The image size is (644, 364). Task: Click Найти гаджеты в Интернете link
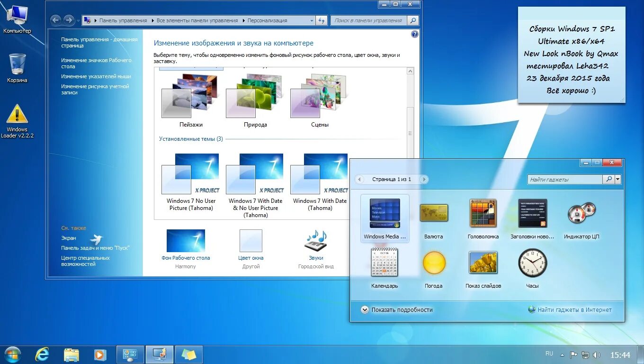coord(574,309)
